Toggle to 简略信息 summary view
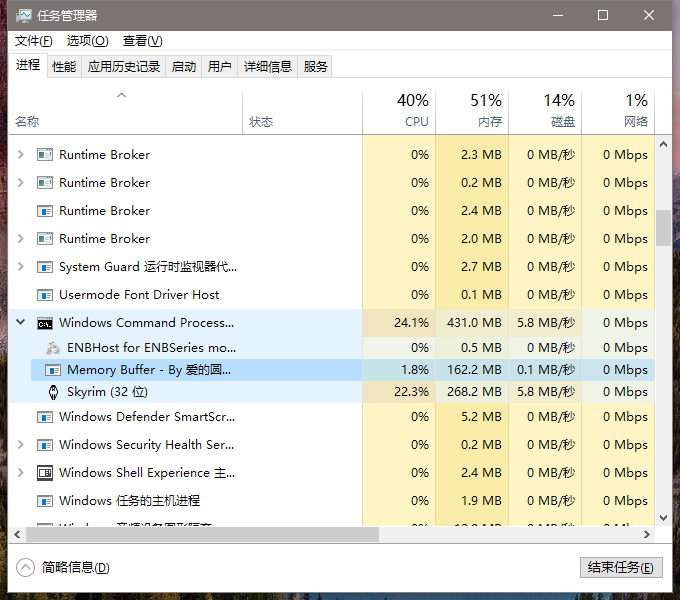 click(x=63, y=567)
